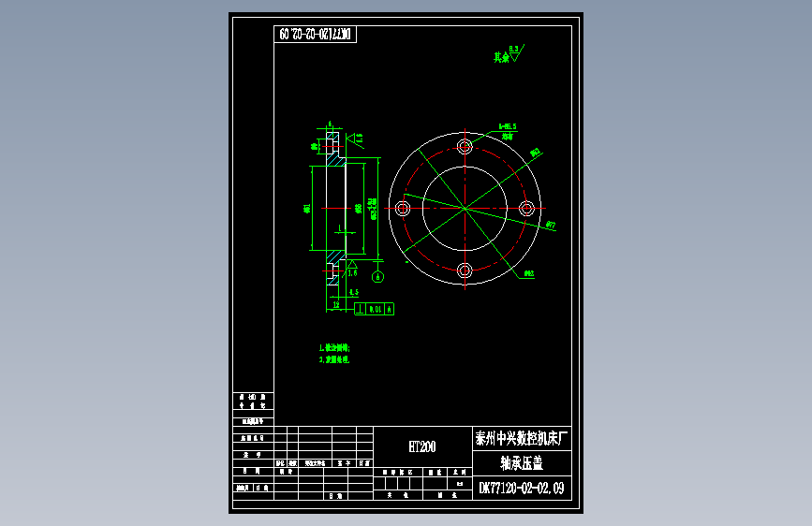812x526 pixels.
Task: Click the lower 1.6 roughness symbol
Action: point(352,269)
